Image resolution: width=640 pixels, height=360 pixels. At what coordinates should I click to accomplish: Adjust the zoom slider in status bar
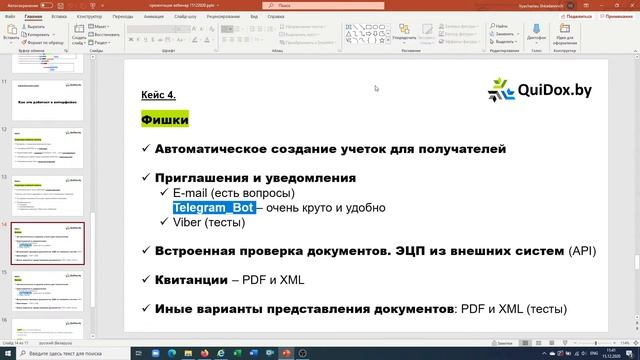[595, 343]
